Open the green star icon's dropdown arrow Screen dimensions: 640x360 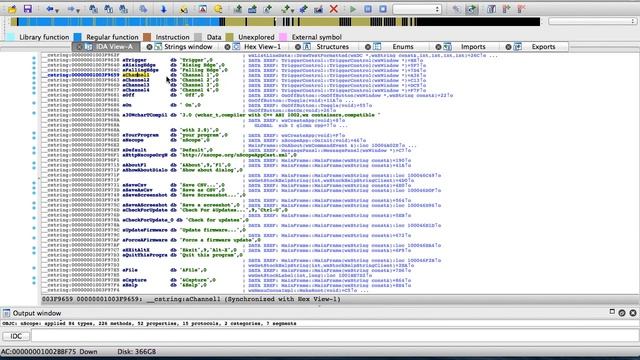(x=293, y=10)
